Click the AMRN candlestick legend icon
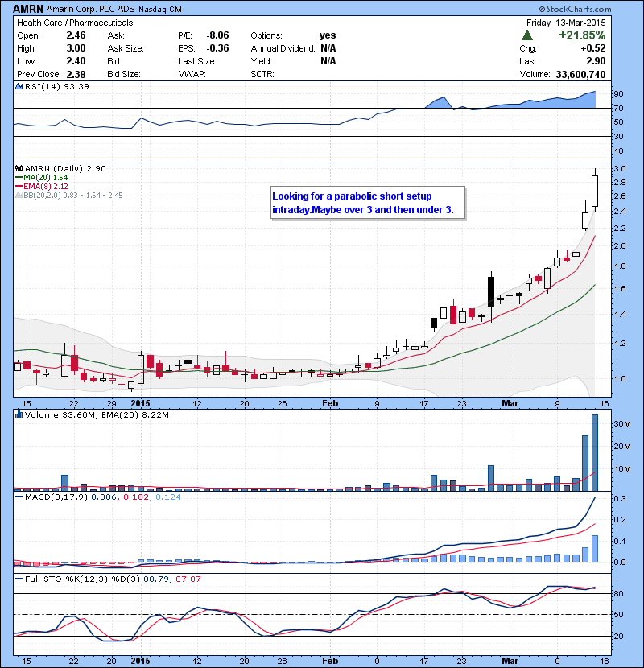 point(18,168)
